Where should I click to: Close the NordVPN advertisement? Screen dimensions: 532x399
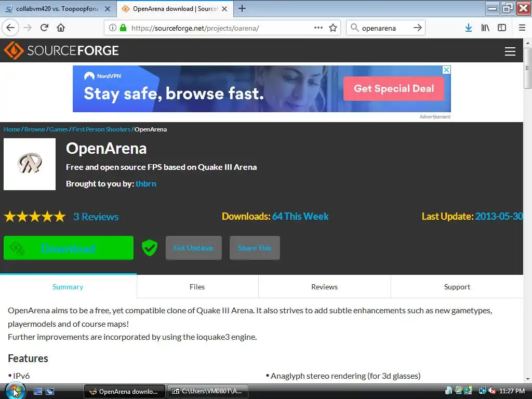[446, 70]
